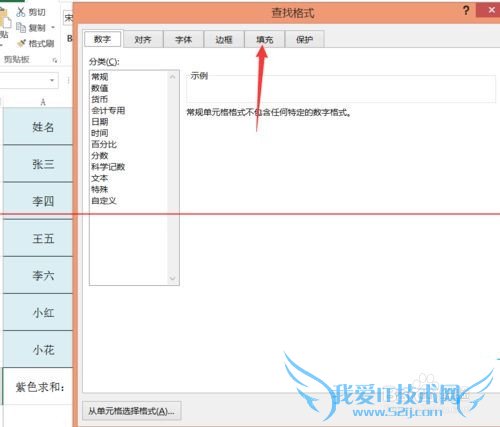
Task: Click 从单元格选择格式(A)... button
Action: pyautogui.click(x=131, y=411)
